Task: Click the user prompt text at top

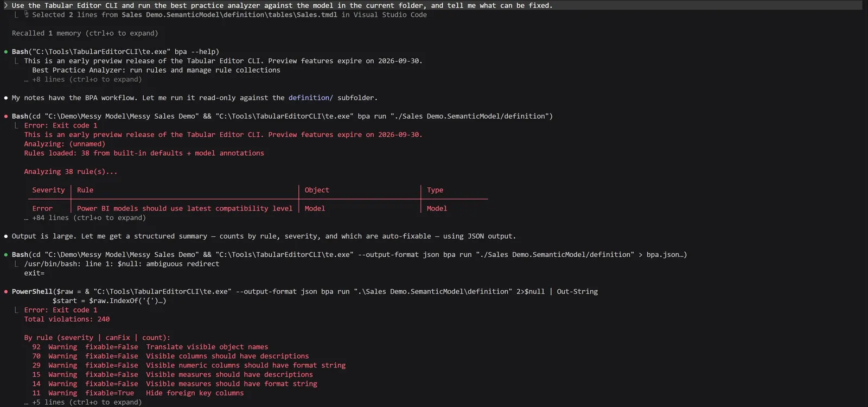Action: (x=282, y=5)
